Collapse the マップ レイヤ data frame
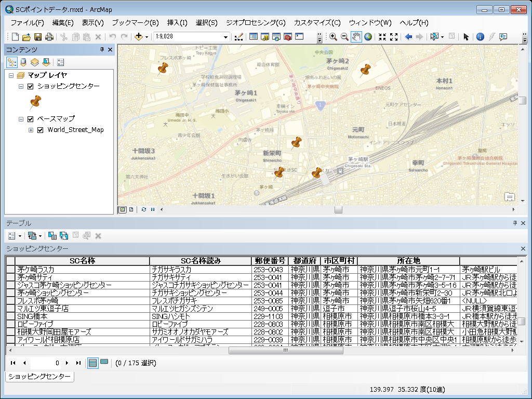Viewport: 532px width, 399px height. point(11,75)
